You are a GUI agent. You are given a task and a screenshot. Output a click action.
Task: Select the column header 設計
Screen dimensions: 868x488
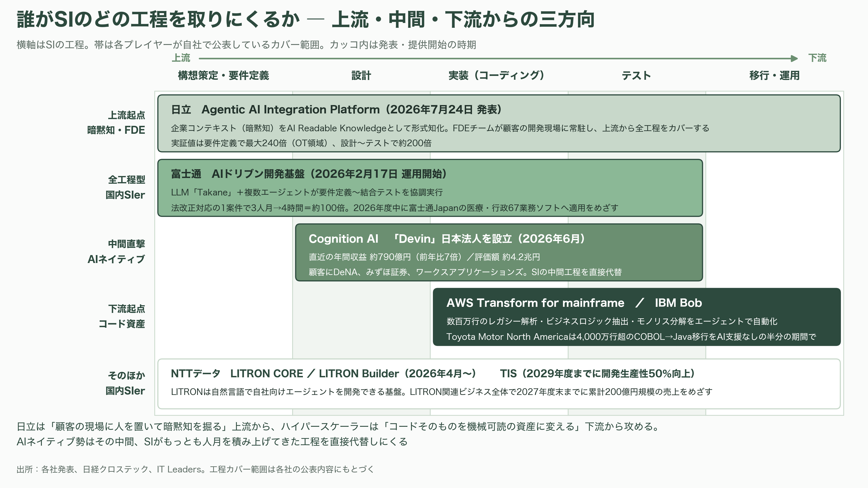coord(361,75)
